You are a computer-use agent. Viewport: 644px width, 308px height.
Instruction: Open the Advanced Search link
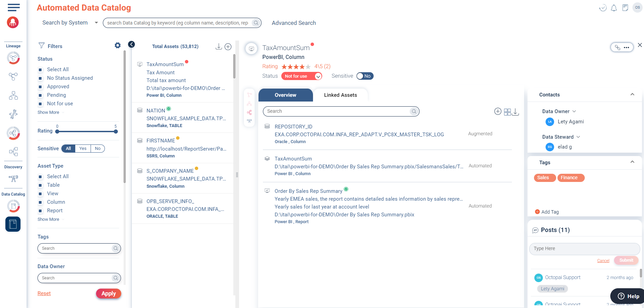(294, 23)
